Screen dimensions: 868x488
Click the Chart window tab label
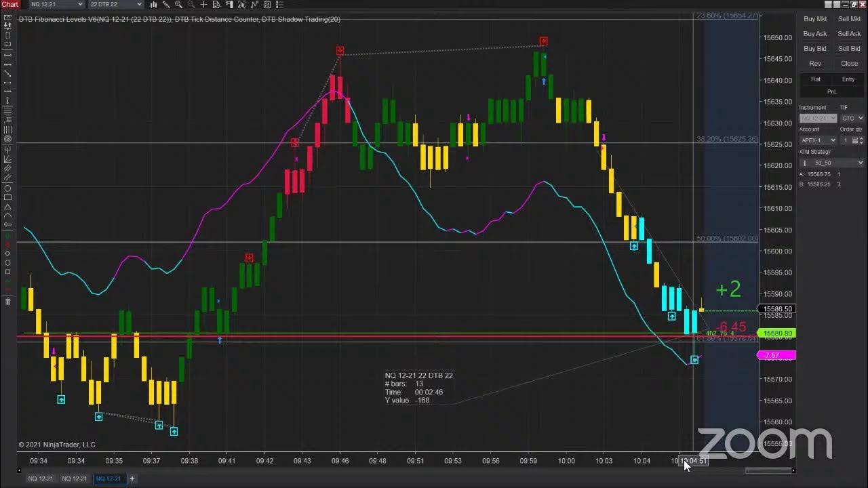point(9,5)
